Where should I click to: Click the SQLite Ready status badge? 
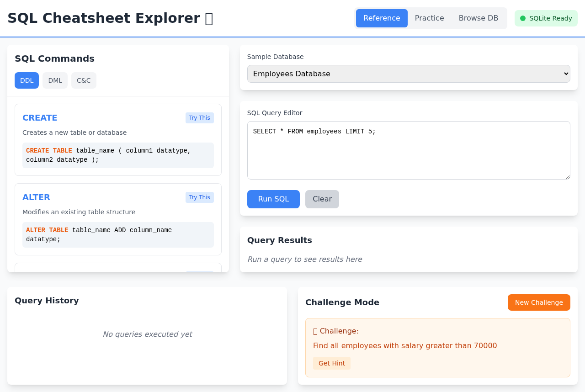click(546, 18)
